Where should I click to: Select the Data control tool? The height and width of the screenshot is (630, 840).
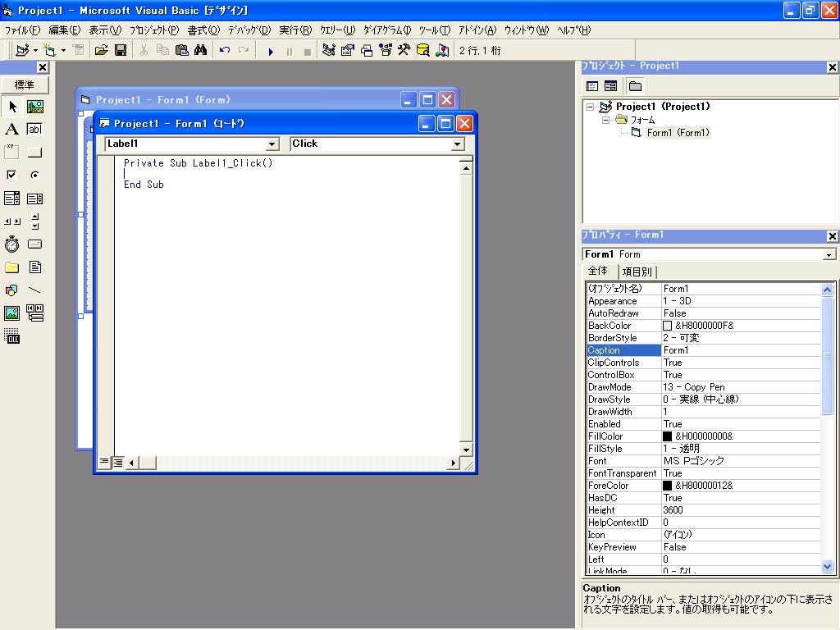(x=34, y=313)
